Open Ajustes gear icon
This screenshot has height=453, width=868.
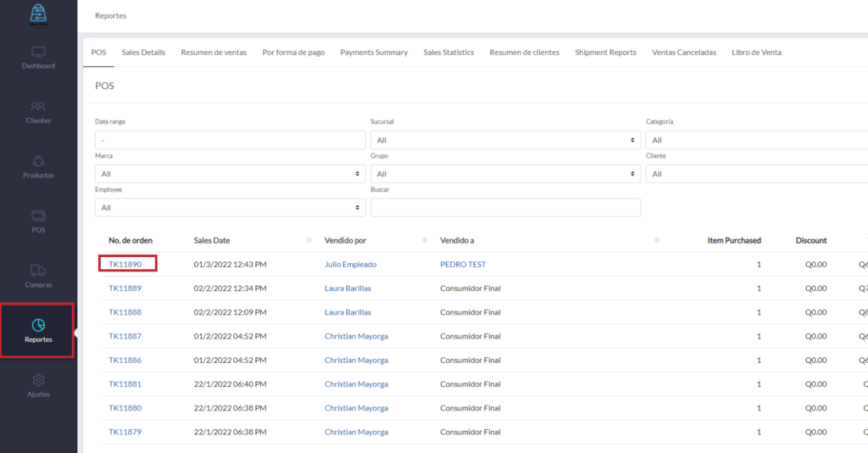point(38,380)
